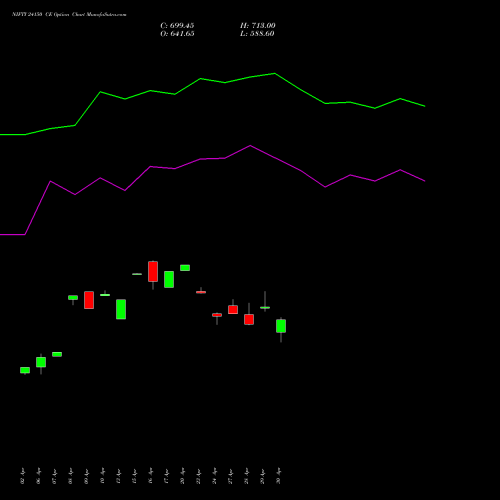
Task: Select the 30 Apr date label
Action: [x=279, y=476]
